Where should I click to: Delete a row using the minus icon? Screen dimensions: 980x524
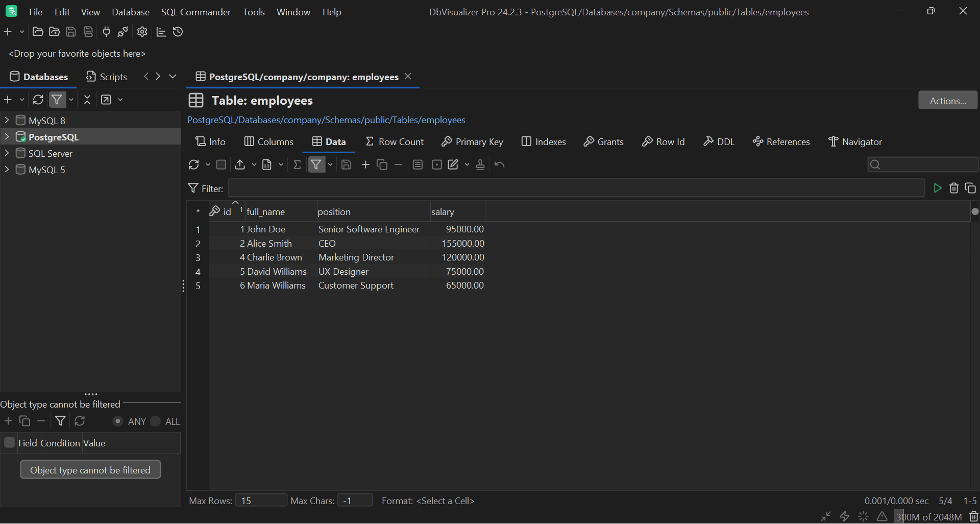point(399,164)
